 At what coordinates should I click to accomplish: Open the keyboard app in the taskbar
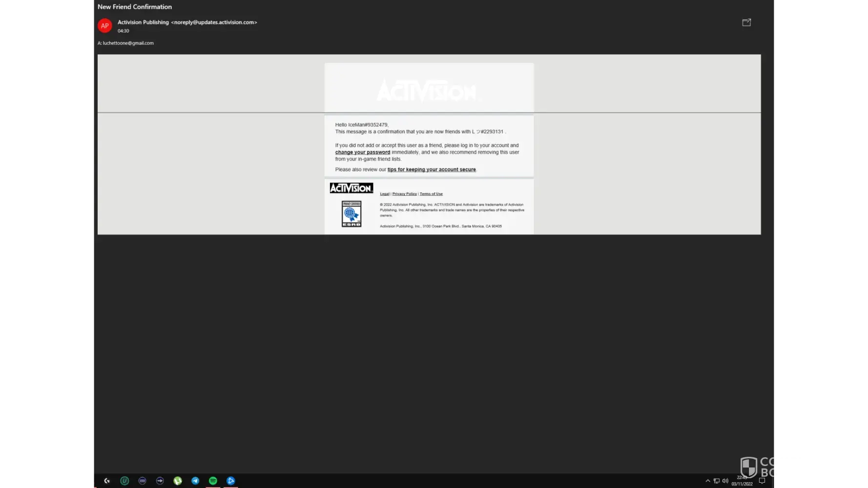142,481
